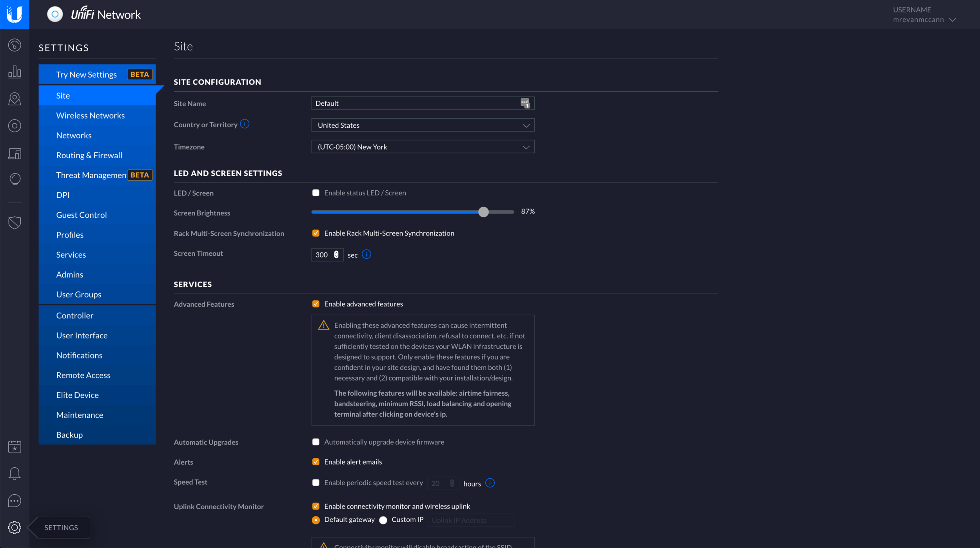The image size is (980, 548).
Task: Enable periodic speed test
Action: 316,483
